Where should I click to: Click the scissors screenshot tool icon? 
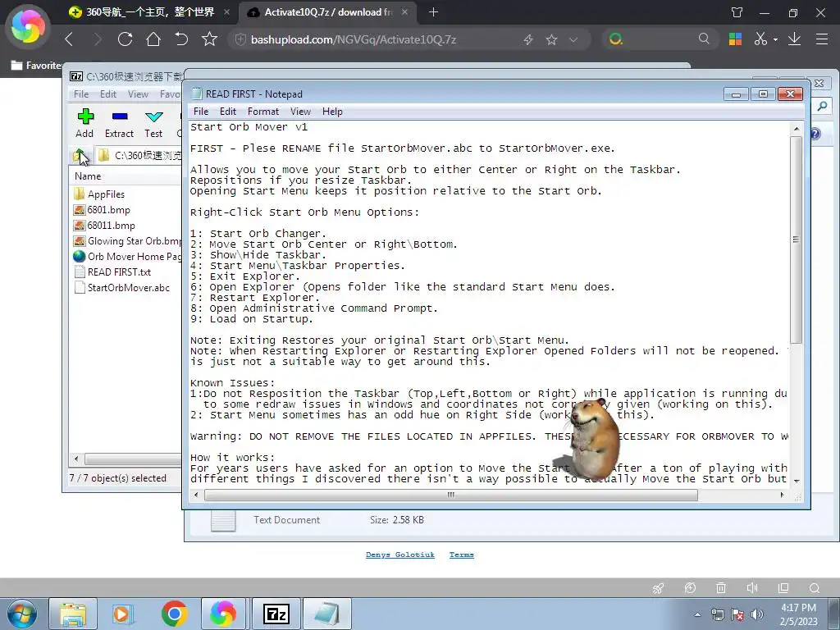pyautogui.click(x=760, y=39)
